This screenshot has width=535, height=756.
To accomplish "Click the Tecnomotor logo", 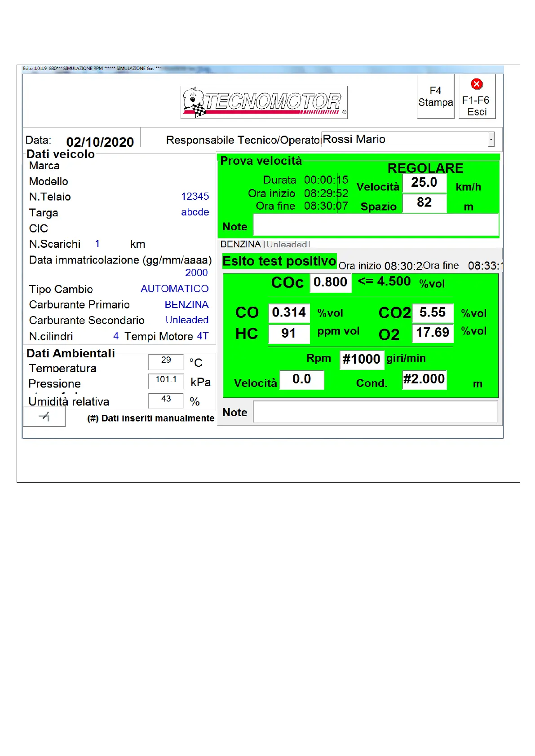I will (x=264, y=102).
